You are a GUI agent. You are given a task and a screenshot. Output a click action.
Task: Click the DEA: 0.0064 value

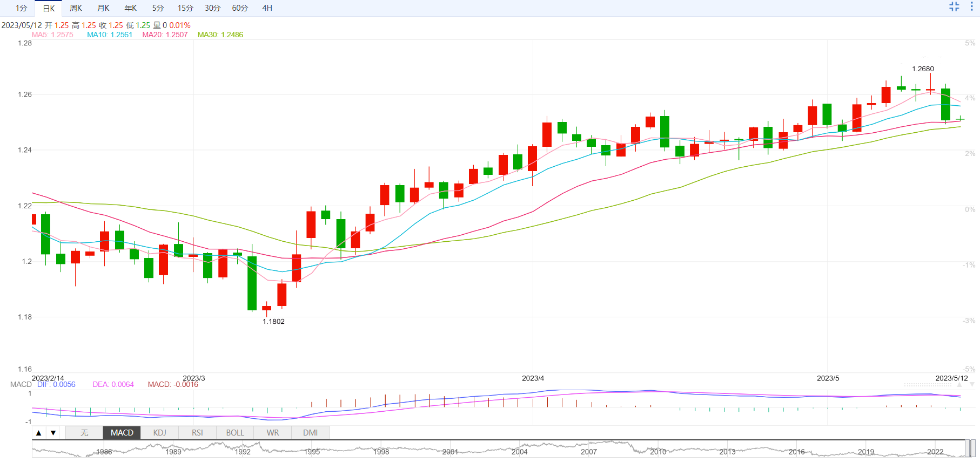pyautogui.click(x=113, y=384)
